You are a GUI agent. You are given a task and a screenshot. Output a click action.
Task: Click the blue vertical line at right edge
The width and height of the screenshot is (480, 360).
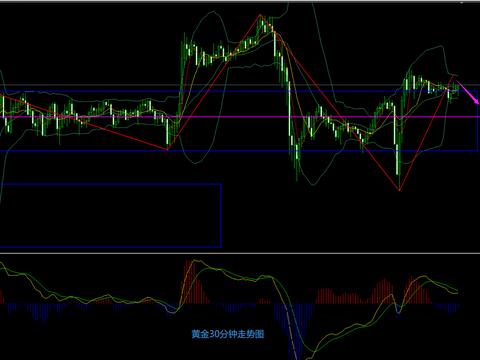(x=478, y=121)
